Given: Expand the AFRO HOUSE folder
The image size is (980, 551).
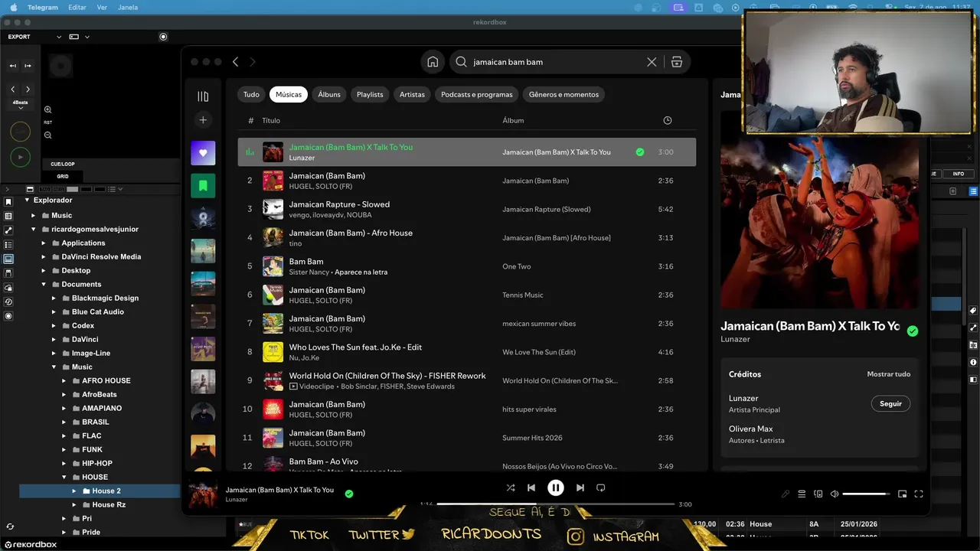Looking at the screenshot, I should [64, 381].
